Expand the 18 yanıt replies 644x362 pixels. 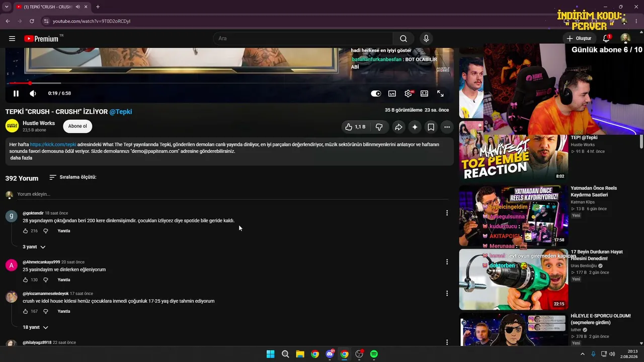point(36,327)
